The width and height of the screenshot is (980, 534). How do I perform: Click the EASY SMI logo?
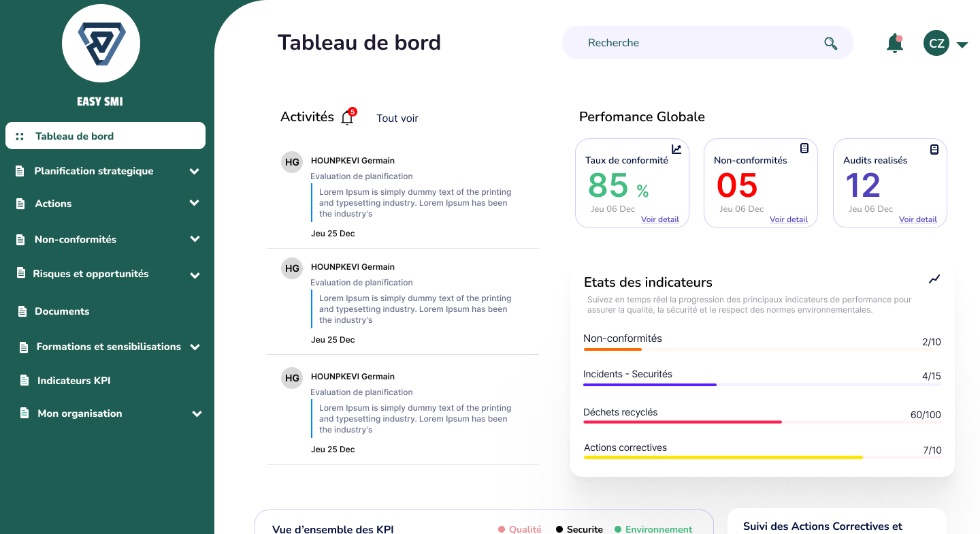101,43
